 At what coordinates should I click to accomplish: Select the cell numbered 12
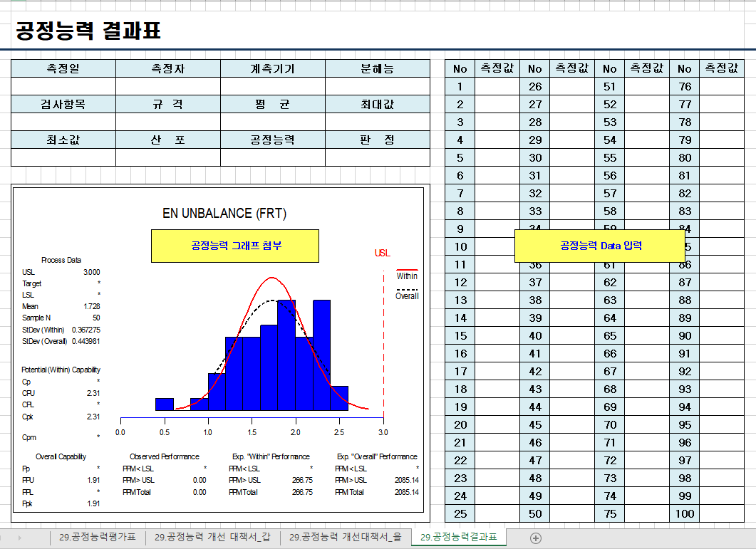460,283
